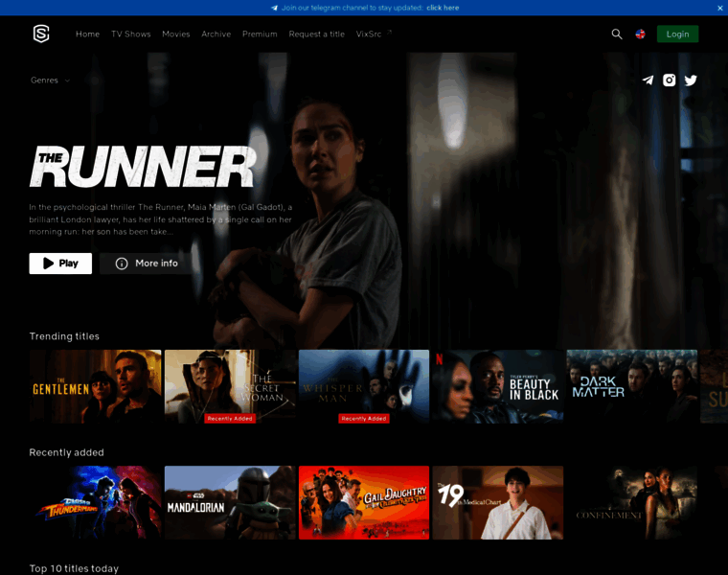Click the Trending titles heading
The image size is (728, 575).
[64, 336]
